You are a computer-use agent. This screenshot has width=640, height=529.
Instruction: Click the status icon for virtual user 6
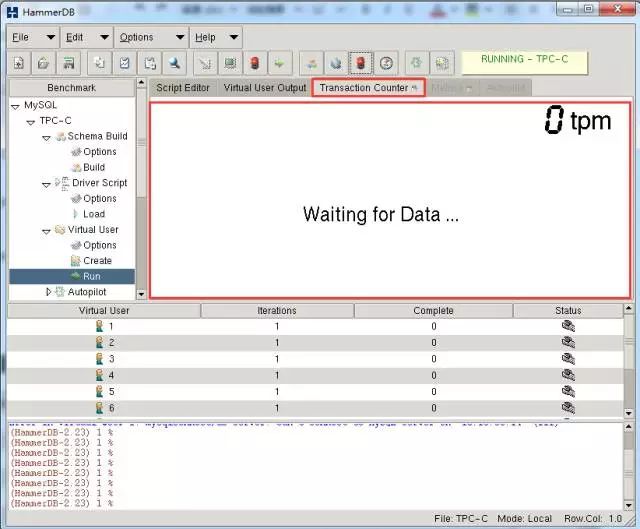(568, 407)
